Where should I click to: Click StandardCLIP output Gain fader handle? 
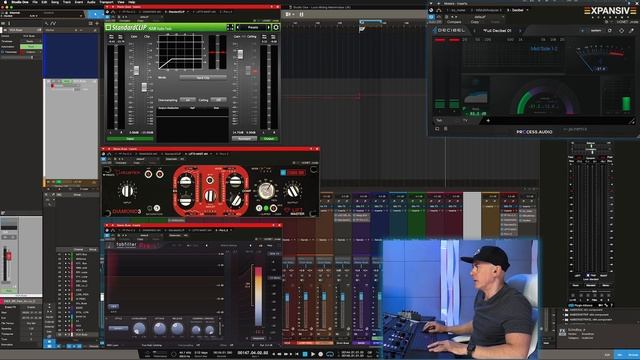[240, 54]
